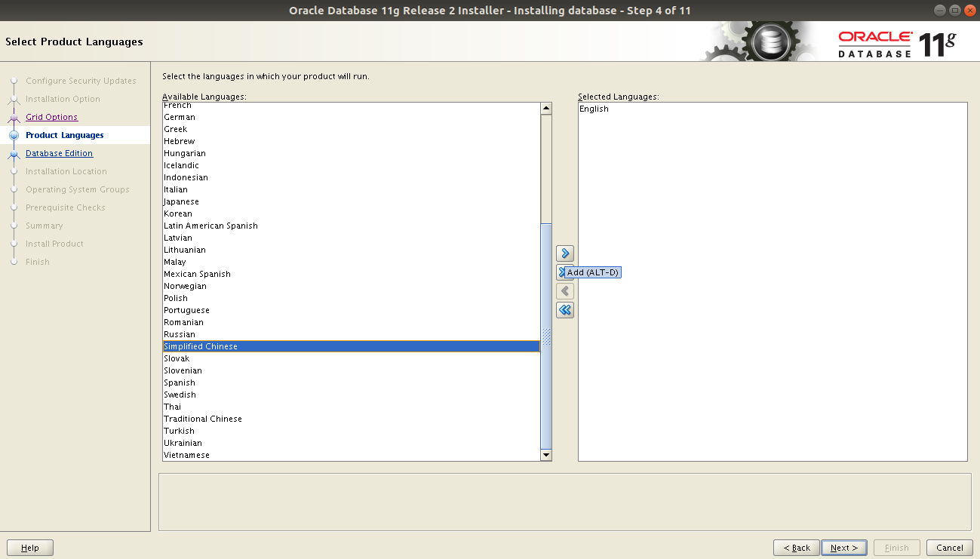Viewport: 980px width, 559px height.
Task: Select Traditional Chinese in Available Languages
Action: click(202, 419)
